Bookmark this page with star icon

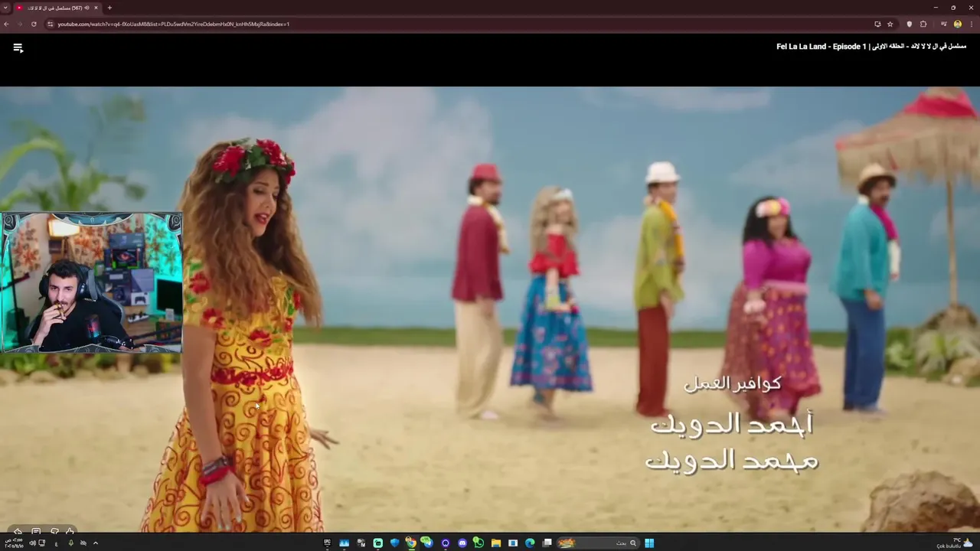coord(890,24)
